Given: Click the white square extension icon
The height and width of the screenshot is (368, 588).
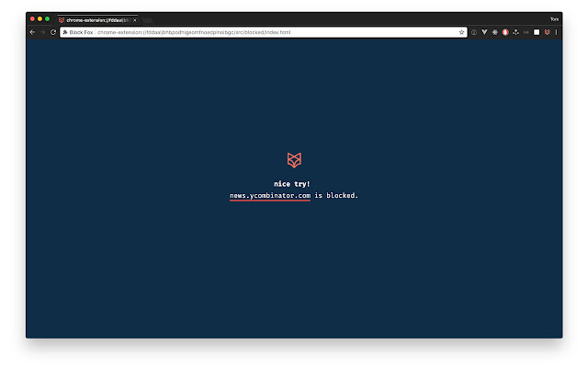Looking at the screenshot, I should [x=537, y=32].
